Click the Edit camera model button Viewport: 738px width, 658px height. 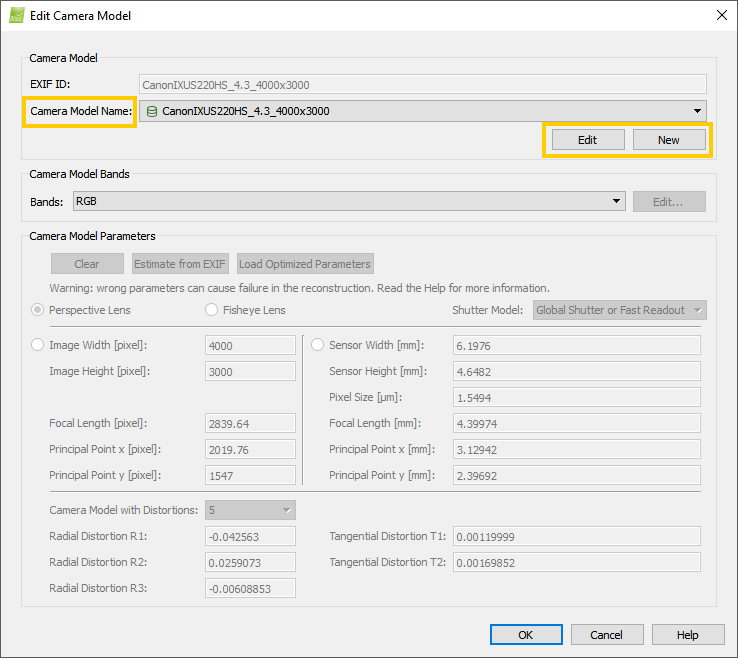pyautogui.click(x=587, y=140)
